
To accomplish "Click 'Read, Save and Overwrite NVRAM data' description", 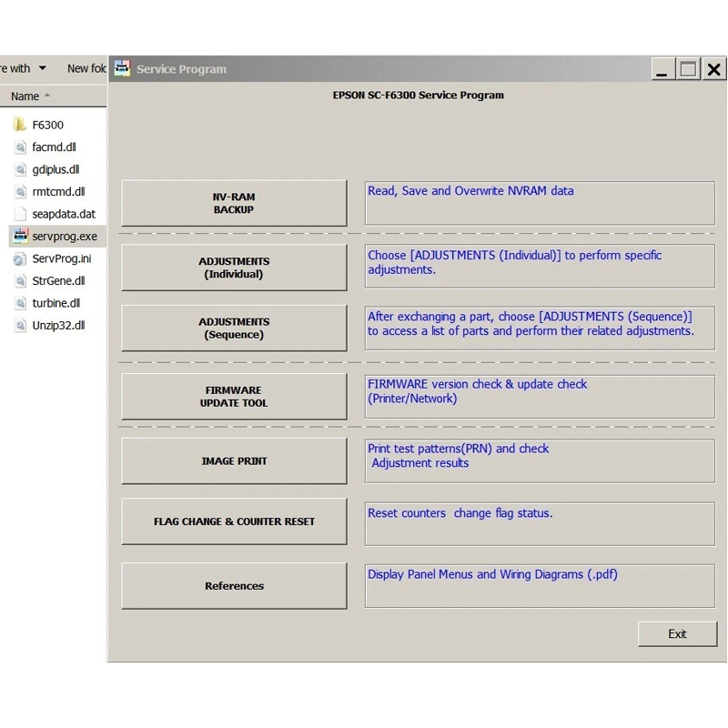I will (470, 191).
